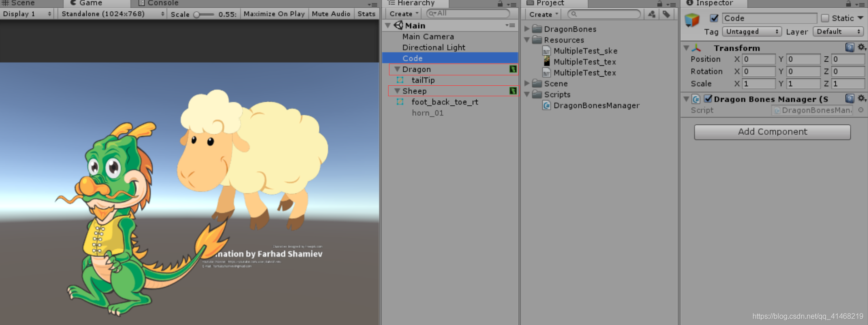Select the Inspector panel tab

coord(710,3)
